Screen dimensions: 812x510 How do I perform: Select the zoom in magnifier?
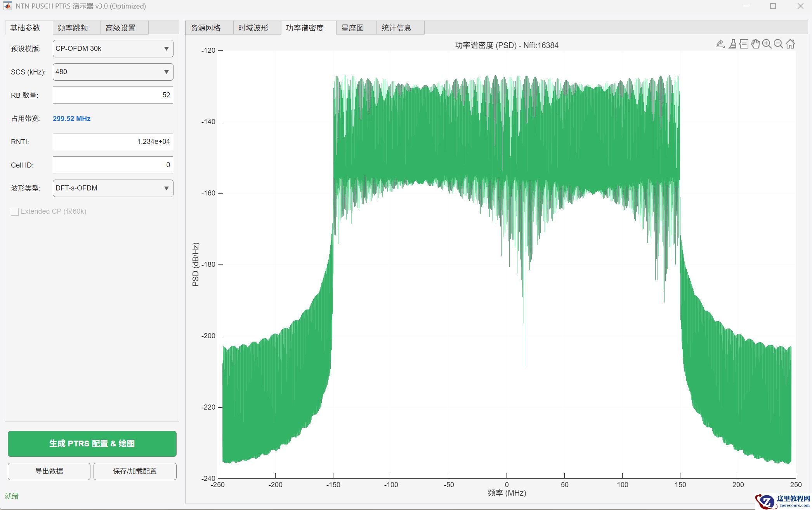(x=767, y=44)
